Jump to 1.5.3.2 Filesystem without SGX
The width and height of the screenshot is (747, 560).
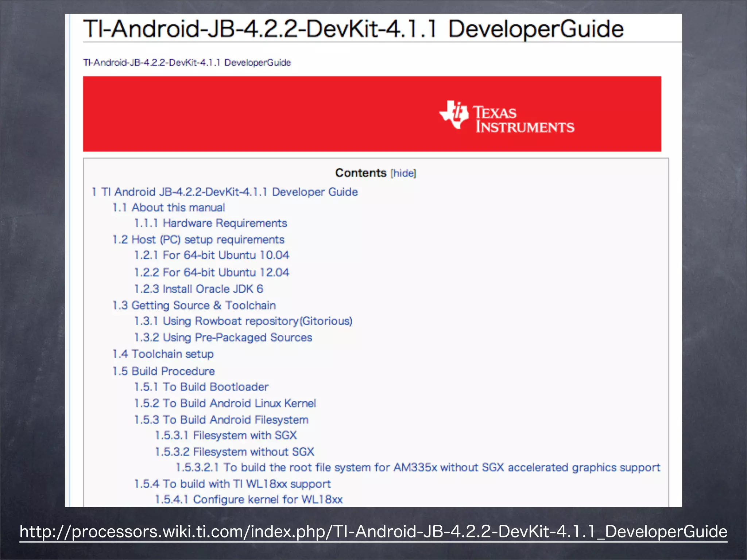coord(235,452)
